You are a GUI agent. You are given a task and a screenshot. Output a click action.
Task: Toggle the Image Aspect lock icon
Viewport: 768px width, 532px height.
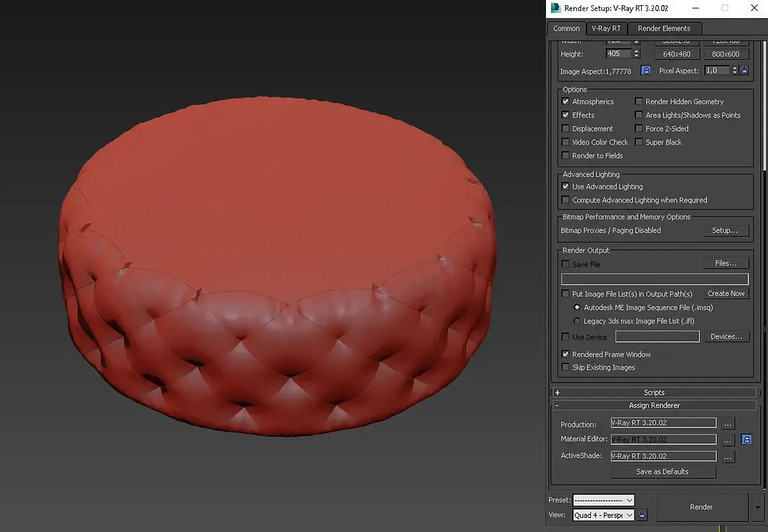(646, 70)
